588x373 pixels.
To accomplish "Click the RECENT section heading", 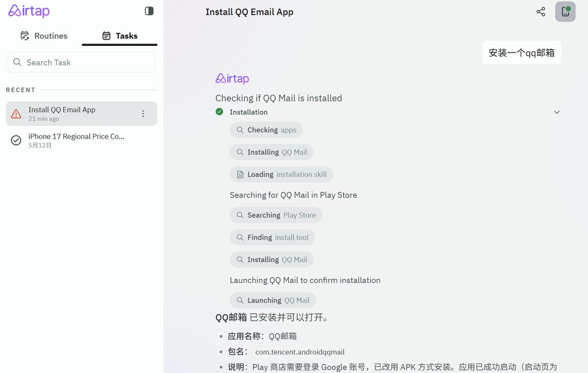I will (21, 90).
